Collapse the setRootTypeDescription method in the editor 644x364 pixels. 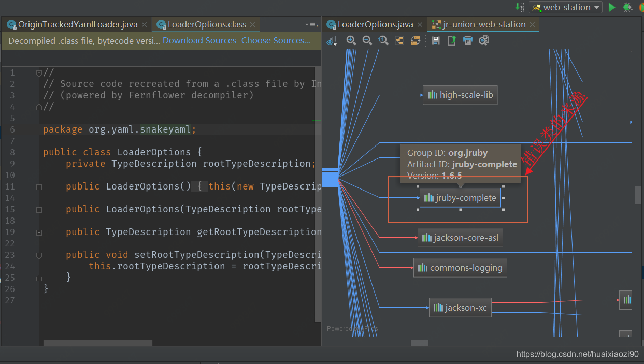[x=39, y=255]
